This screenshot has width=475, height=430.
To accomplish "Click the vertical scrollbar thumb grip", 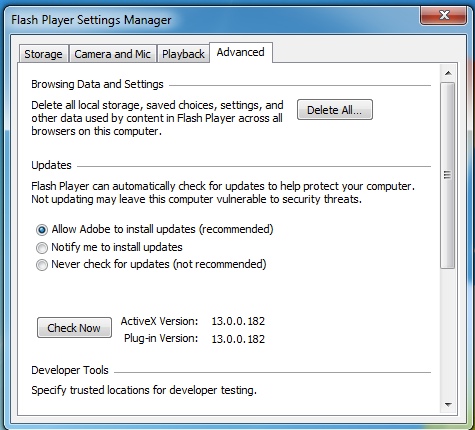I will [447, 175].
